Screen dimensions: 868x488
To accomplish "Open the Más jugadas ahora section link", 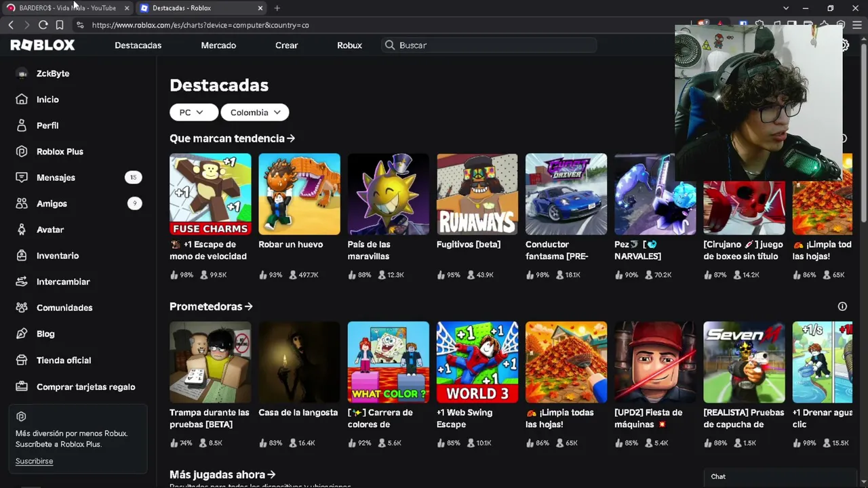I will tap(222, 474).
